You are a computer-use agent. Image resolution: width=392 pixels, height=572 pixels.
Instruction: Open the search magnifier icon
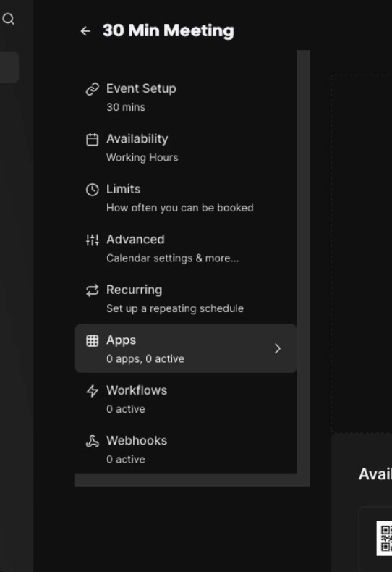click(9, 19)
